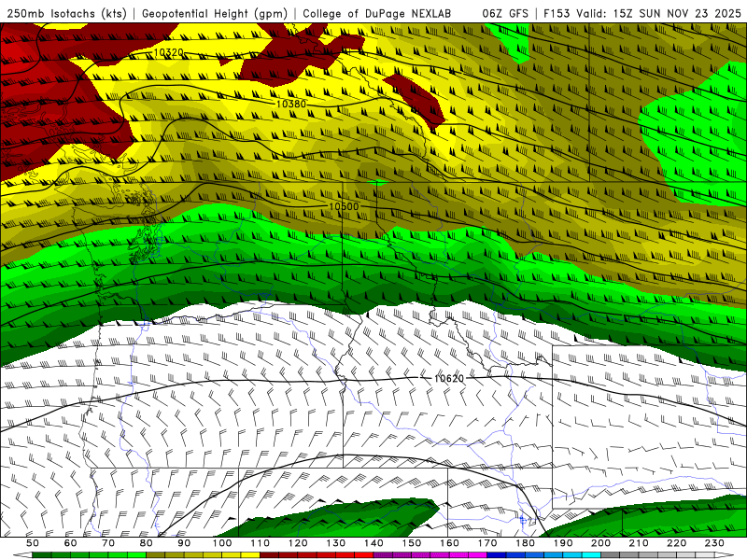Click the "F153" forecast hour text
Viewport: 747px width, 560px height.
(557, 13)
